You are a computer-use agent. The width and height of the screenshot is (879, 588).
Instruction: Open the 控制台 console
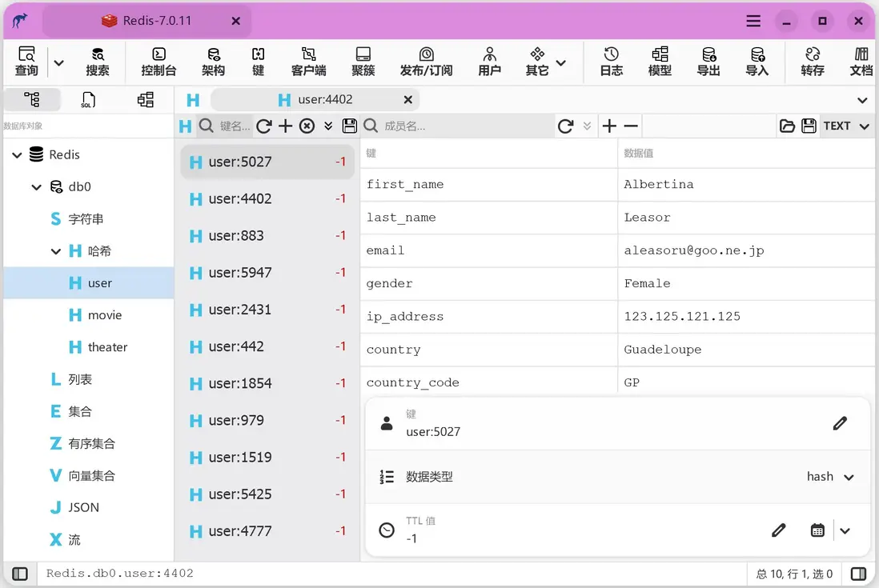click(159, 62)
